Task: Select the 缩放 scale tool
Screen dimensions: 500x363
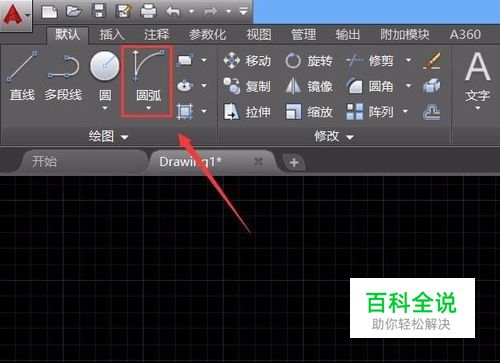Action: (x=309, y=112)
